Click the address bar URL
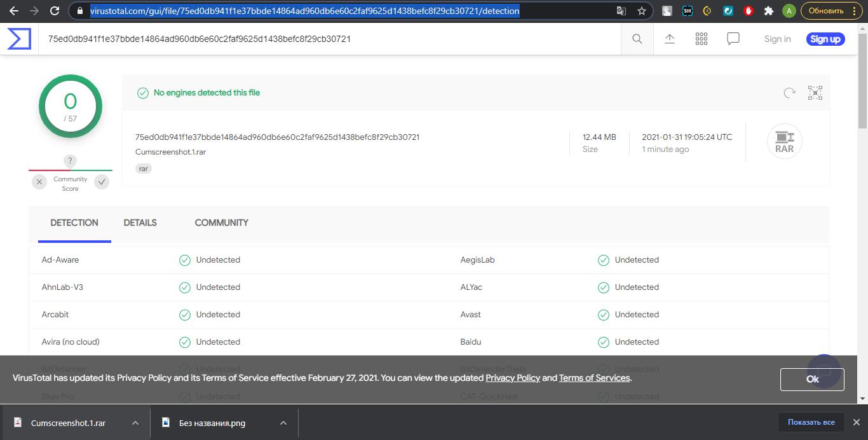 tap(305, 11)
